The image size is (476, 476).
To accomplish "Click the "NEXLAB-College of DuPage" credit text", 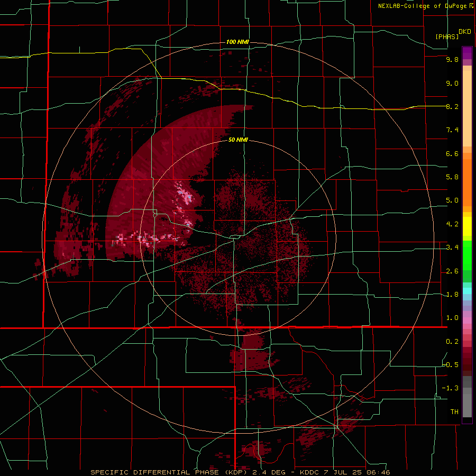I will (x=422, y=6).
